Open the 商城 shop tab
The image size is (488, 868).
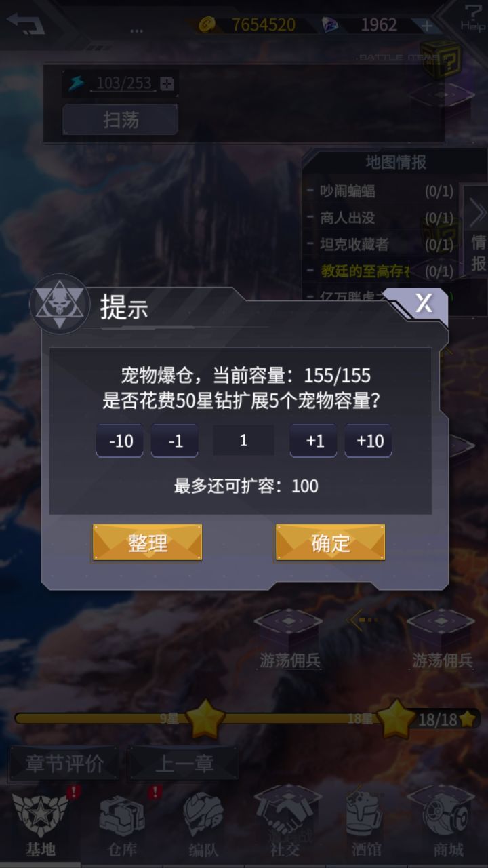pyautogui.click(x=447, y=824)
